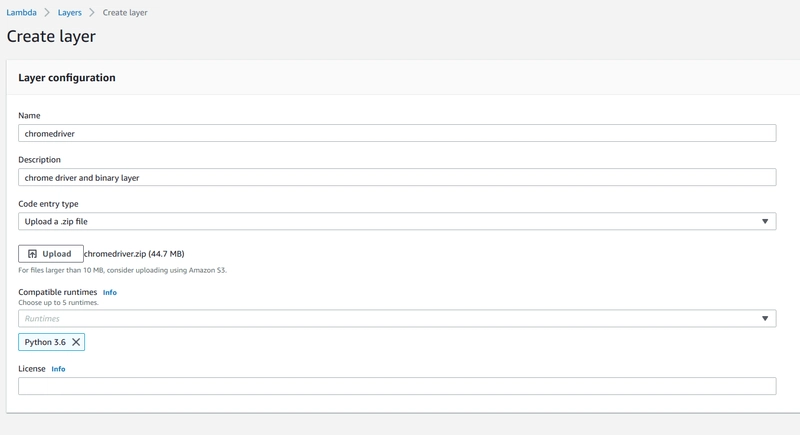This screenshot has width=800, height=435.
Task: Open the Code entry type dropdown arrow
Action: 765,222
